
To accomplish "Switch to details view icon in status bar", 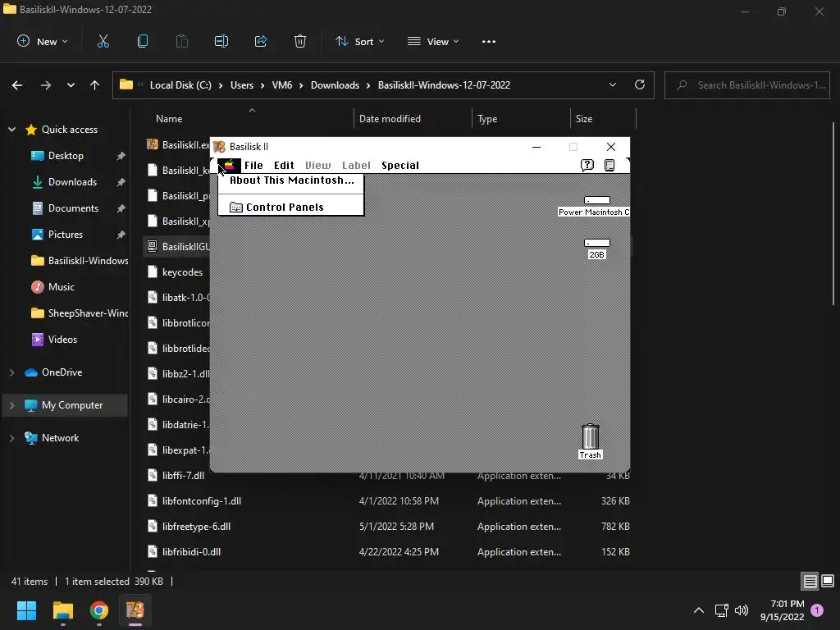I will tap(810, 581).
